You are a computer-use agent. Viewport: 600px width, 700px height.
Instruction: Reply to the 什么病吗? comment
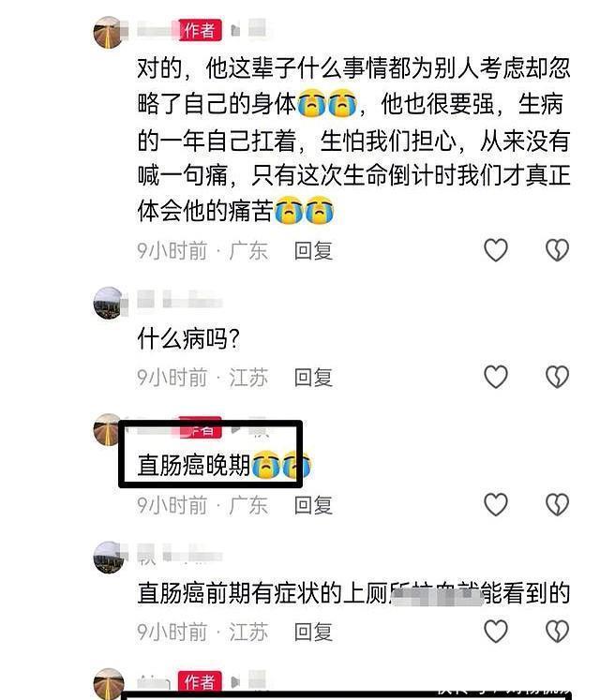click(x=313, y=378)
